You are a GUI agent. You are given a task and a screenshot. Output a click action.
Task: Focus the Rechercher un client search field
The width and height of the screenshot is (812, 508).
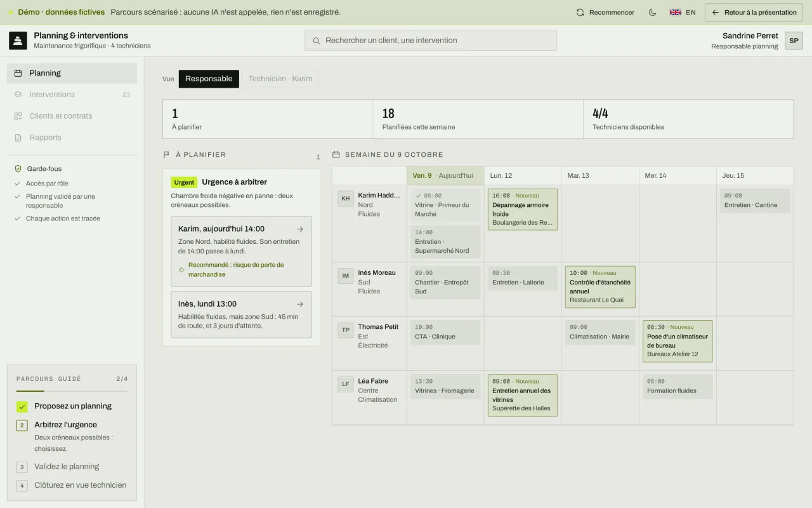pyautogui.click(x=431, y=41)
